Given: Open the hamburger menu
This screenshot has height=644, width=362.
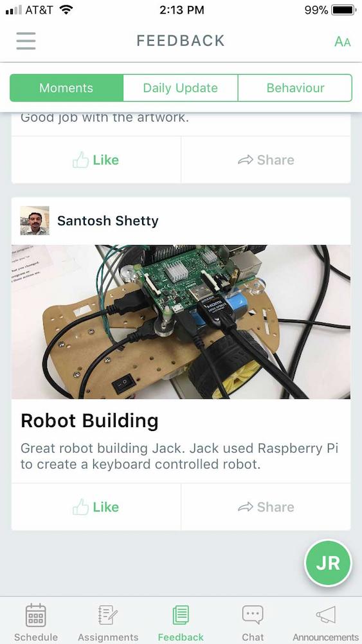Looking at the screenshot, I should [x=26, y=41].
